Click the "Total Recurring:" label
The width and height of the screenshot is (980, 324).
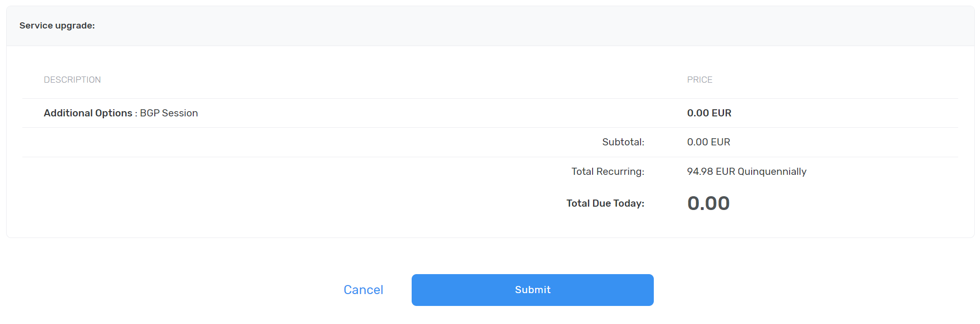(x=608, y=172)
